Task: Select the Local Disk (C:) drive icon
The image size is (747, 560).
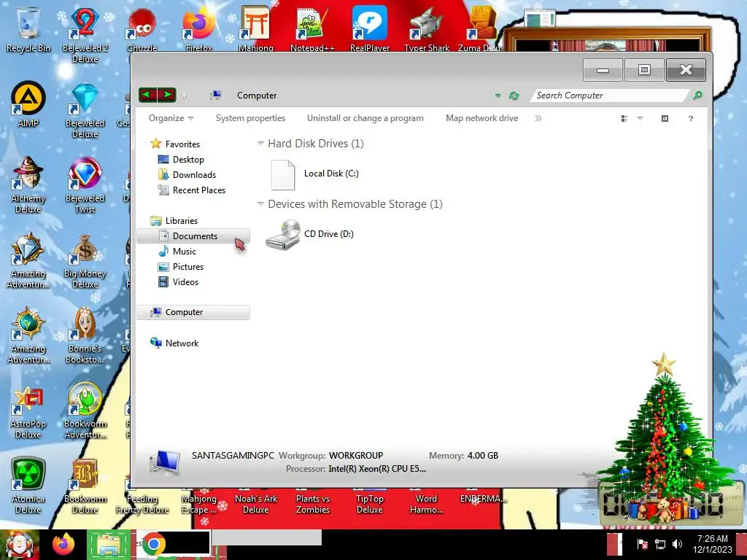Action: 283,175
